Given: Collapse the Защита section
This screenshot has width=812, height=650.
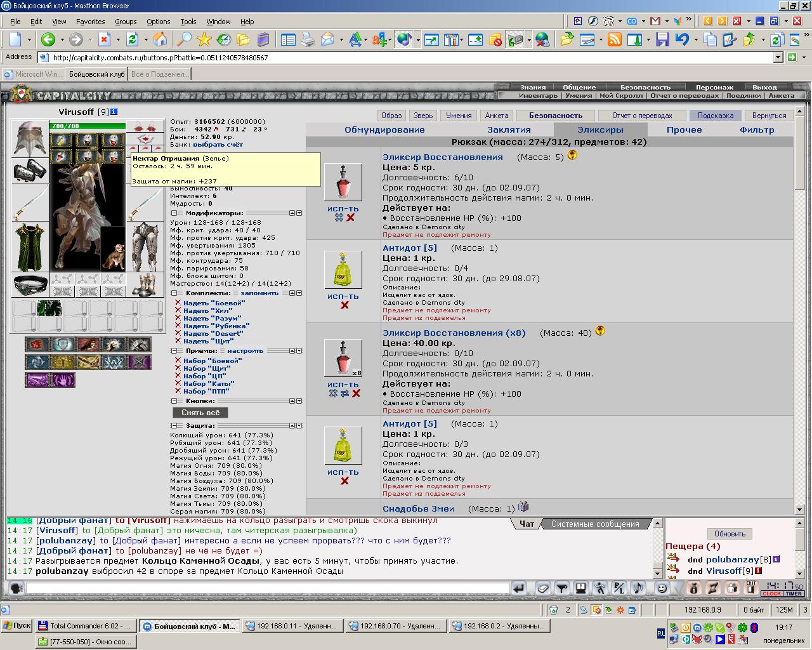Looking at the screenshot, I should (x=174, y=425).
